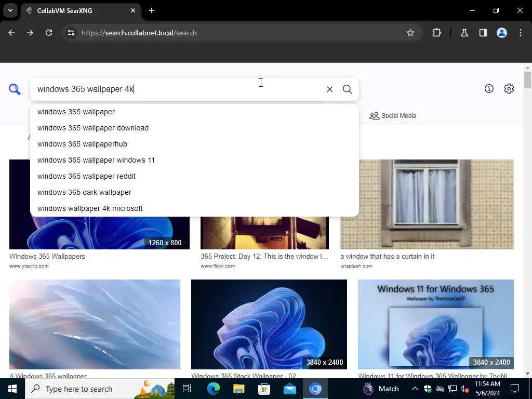Click the SearXNG magnifier logo
This screenshot has width=532, height=399.
coord(15,89)
